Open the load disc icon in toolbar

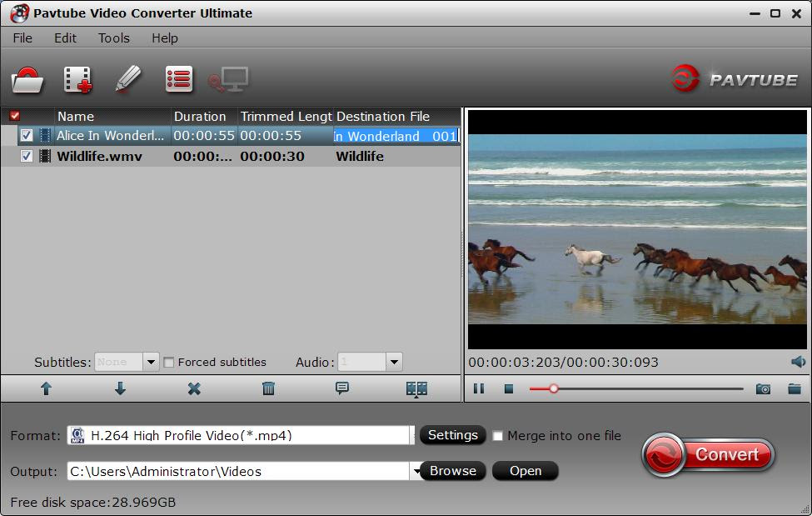(x=27, y=80)
